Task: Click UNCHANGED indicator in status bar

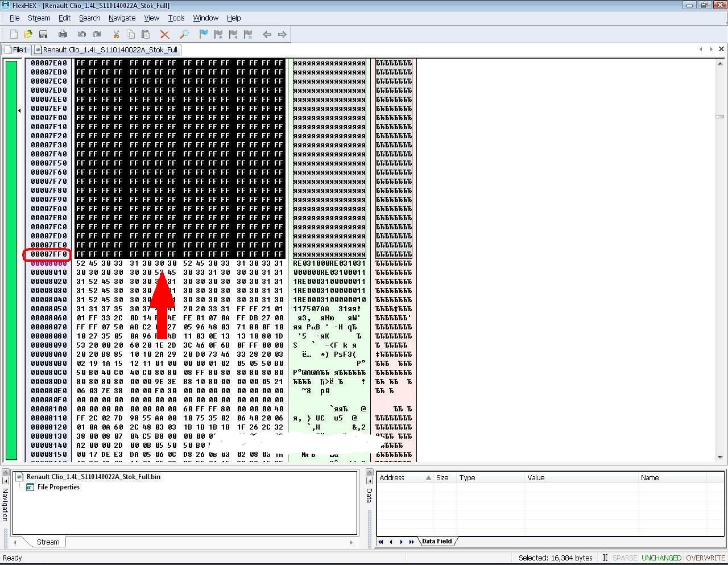Action: pyautogui.click(x=661, y=558)
